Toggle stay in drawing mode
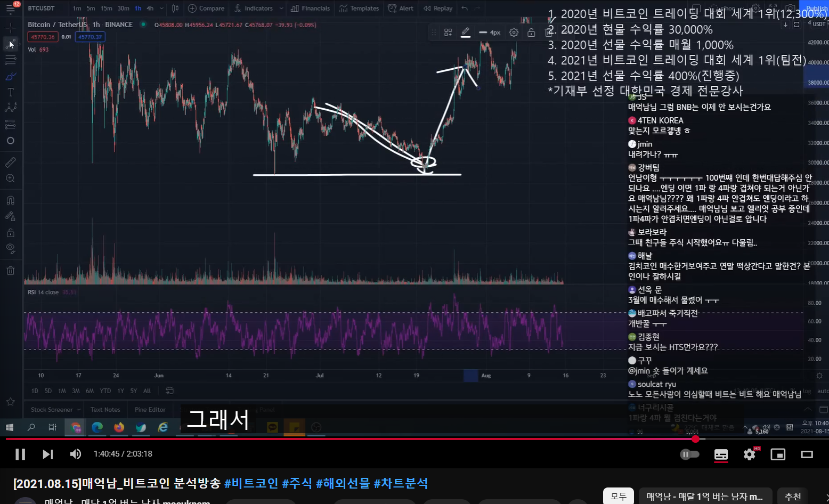This screenshot has height=504, width=829. pyautogui.click(x=10, y=216)
